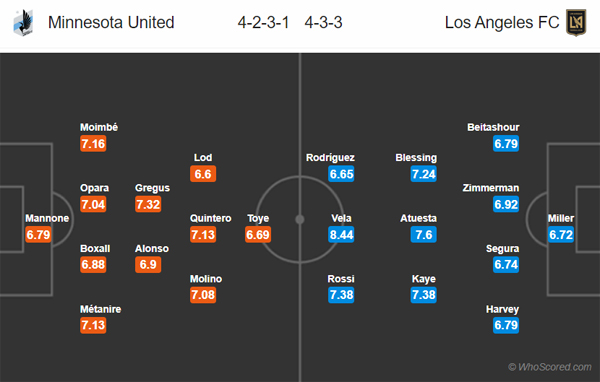This screenshot has height=382, width=600.
Task: Click Lod's 6.6 rating badge
Action: pyautogui.click(x=203, y=174)
